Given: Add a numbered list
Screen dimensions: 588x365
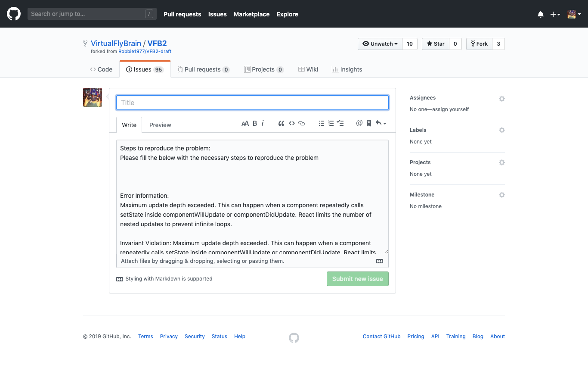Looking at the screenshot, I should [x=331, y=123].
